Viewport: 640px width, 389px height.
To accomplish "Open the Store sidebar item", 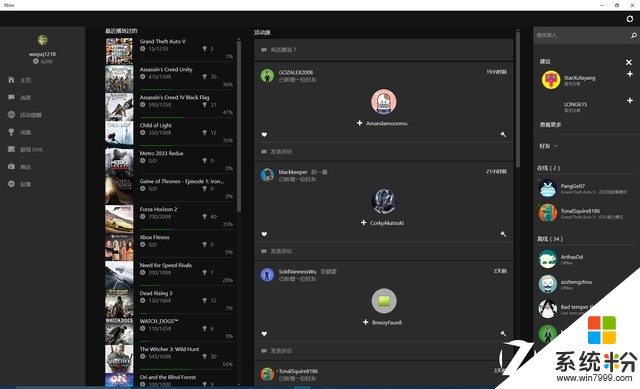I will click(20, 167).
